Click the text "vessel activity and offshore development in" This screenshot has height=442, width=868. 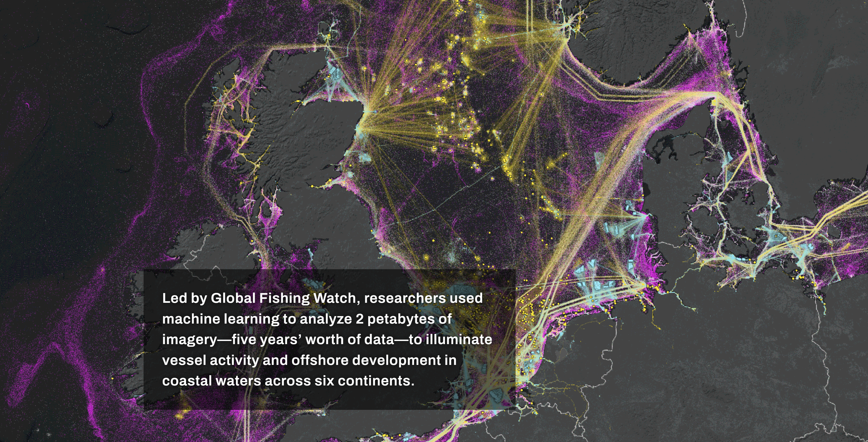coord(309,361)
